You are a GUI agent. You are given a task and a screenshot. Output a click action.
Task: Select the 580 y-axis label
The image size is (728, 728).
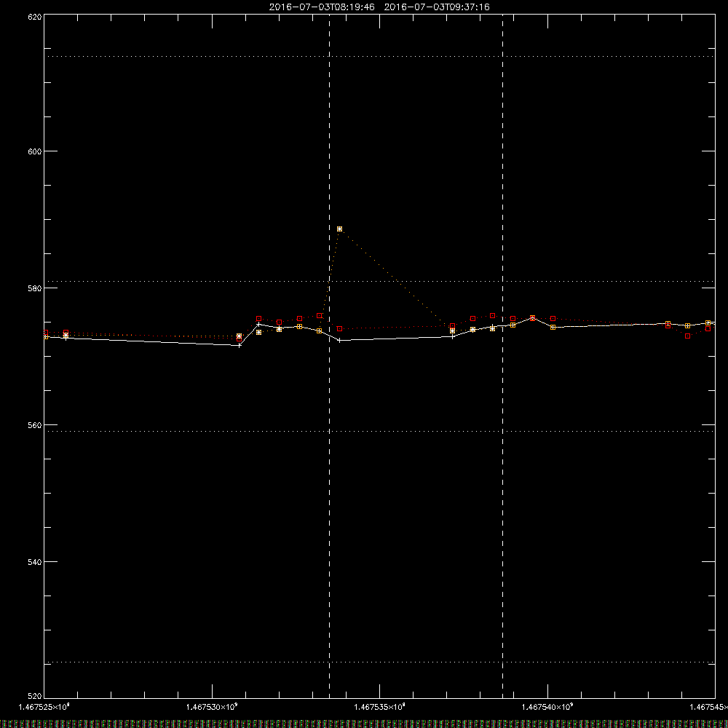click(x=35, y=288)
